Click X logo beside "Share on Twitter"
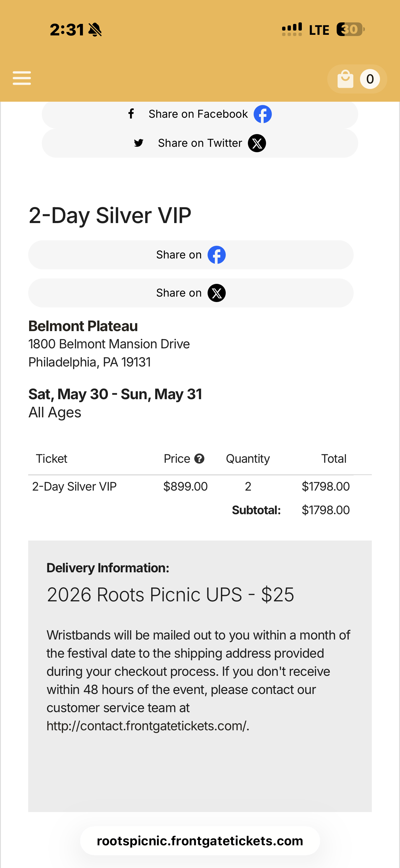The height and width of the screenshot is (868, 400). 257,143
